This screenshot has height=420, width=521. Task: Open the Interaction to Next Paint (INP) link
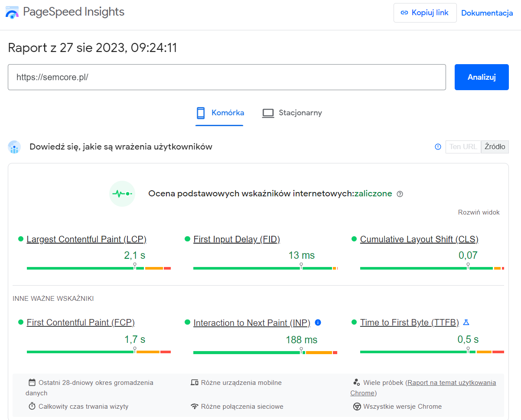[x=252, y=323]
